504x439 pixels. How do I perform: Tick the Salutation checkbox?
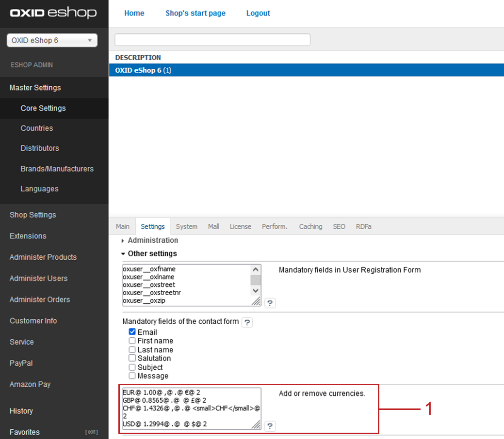tap(132, 358)
